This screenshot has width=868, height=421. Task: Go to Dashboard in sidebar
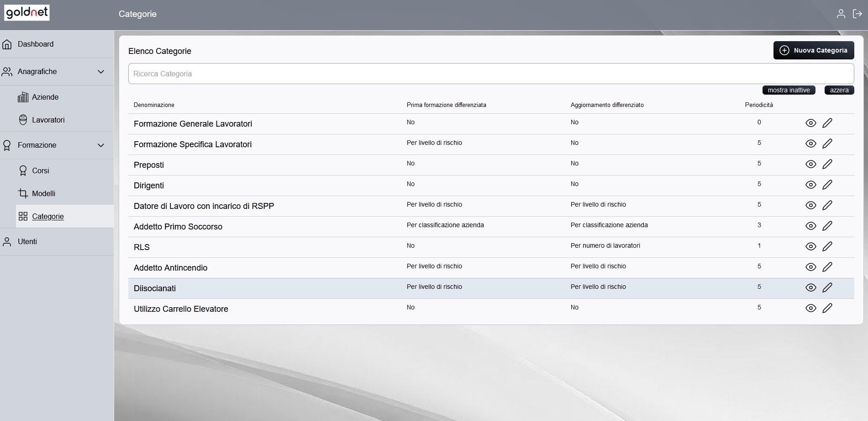pos(36,44)
